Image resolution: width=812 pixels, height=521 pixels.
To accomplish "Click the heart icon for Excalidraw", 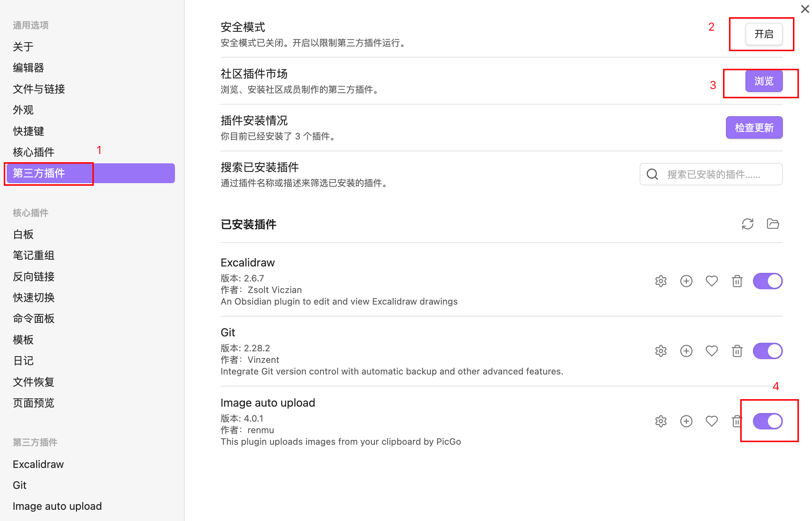I will coord(711,281).
